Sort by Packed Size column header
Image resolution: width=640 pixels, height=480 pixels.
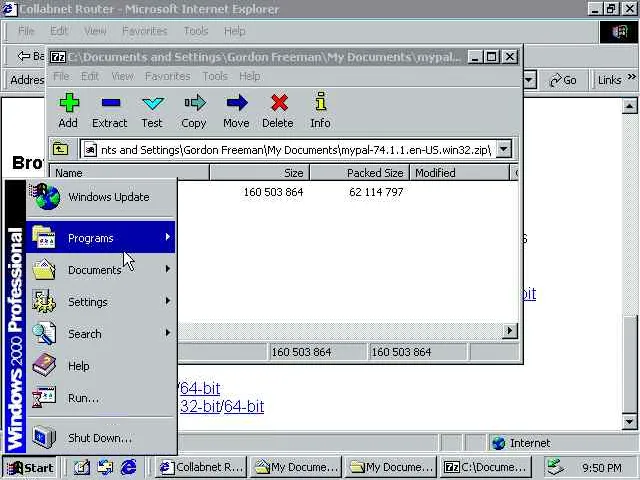360,173
